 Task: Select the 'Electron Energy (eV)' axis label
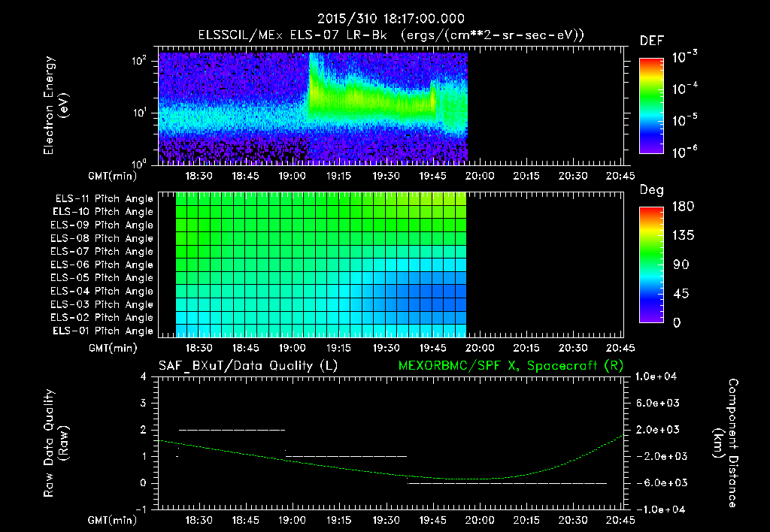tap(55, 105)
